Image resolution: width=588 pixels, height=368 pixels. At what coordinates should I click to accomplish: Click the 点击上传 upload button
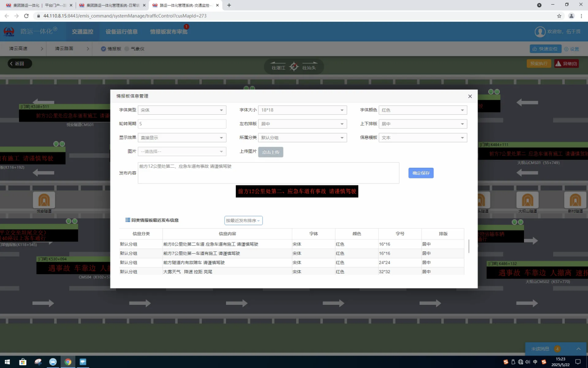[271, 152]
